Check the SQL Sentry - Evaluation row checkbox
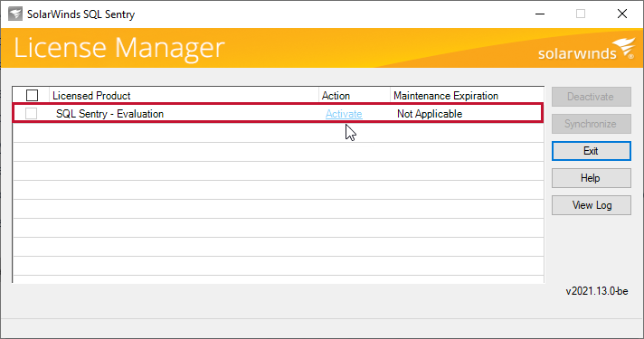Screen dimensions: 644x339 click(32, 113)
